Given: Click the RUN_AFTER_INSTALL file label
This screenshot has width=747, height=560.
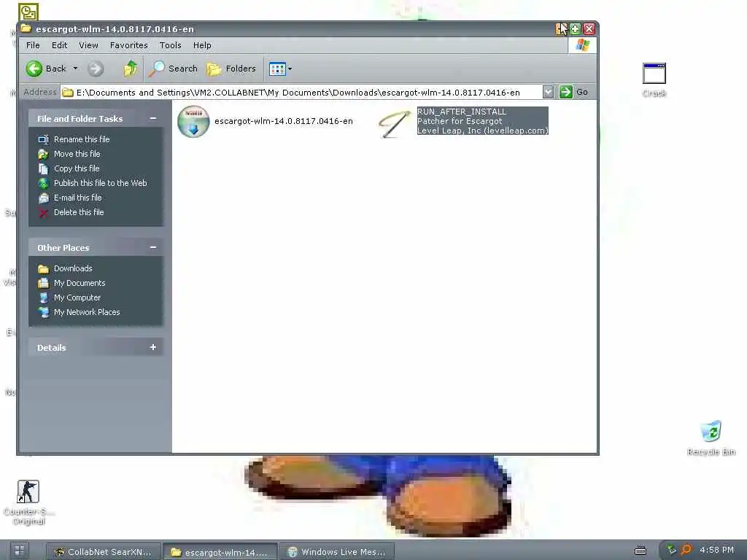Looking at the screenshot, I should pyautogui.click(x=462, y=112).
